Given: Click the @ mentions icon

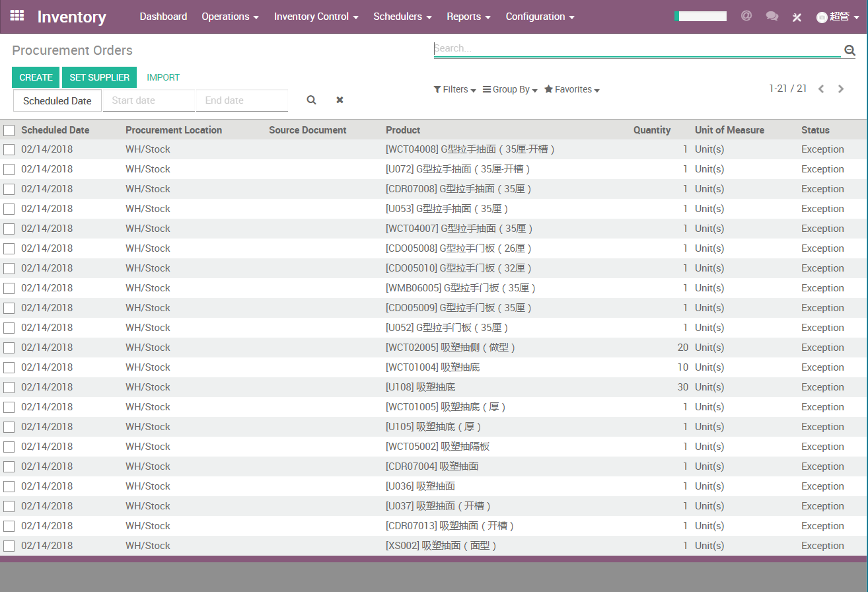Looking at the screenshot, I should pyautogui.click(x=746, y=16).
